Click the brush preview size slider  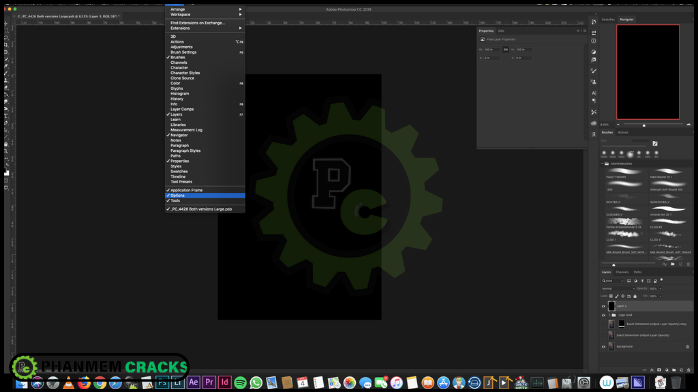pyautogui.click(x=613, y=265)
